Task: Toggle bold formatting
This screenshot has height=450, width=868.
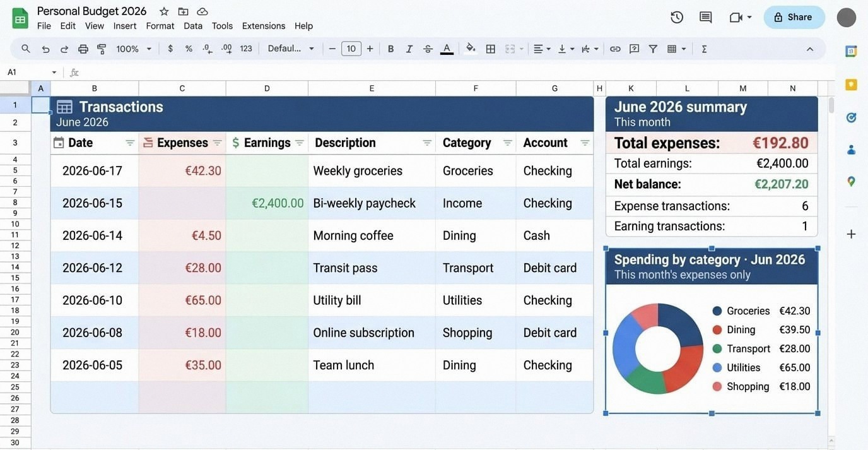Action: click(390, 49)
